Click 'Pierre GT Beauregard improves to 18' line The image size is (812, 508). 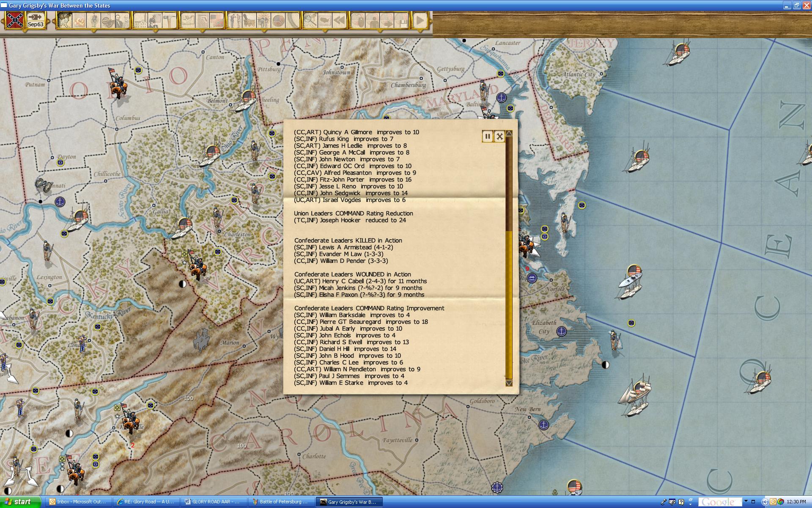coord(361,322)
